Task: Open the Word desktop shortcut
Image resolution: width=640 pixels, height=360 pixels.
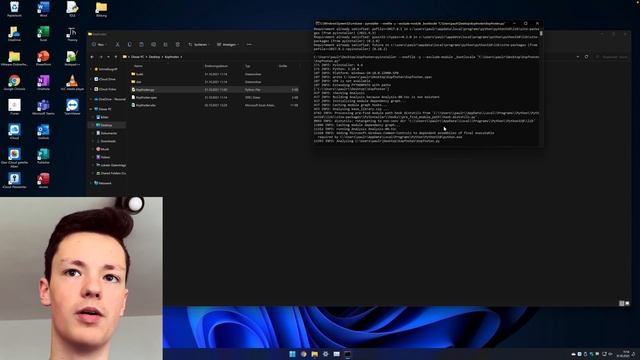Action: [x=43, y=9]
